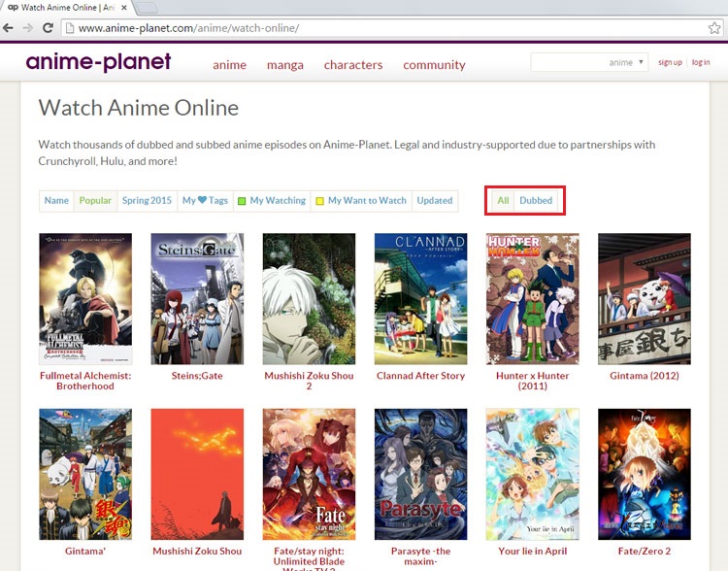This screenshot has width=728, height=571.
Task: Click the green My Watching square icon
Action: coord(242,201)
